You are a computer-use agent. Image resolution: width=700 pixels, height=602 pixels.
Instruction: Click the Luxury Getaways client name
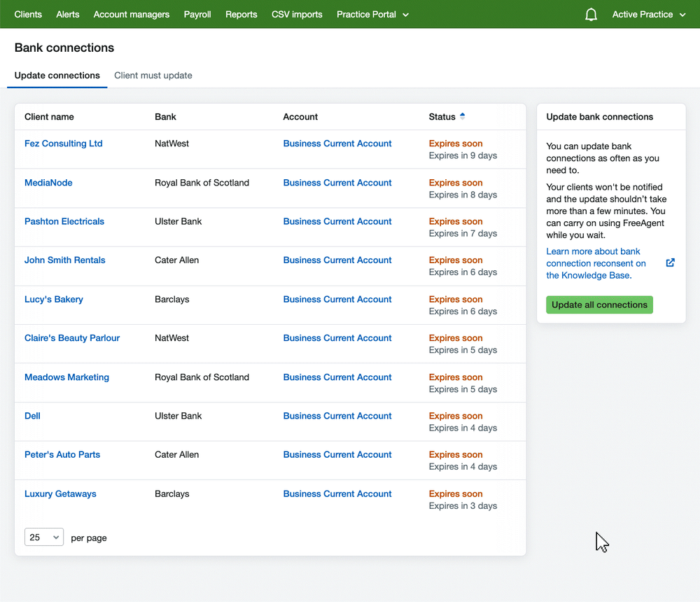coord(60,493)
